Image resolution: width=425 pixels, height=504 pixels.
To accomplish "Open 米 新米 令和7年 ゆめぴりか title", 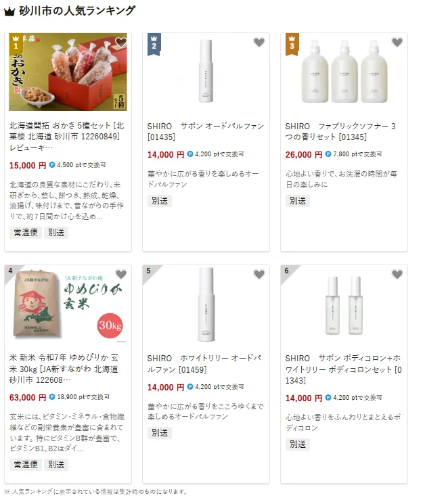I will 64,369.
